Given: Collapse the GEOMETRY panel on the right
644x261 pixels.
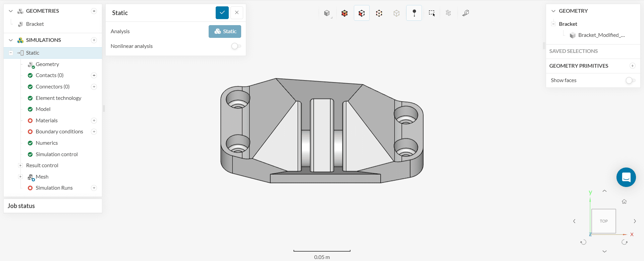Looking at the screenshot, I should pyautogui.click(x=553, y=11).
